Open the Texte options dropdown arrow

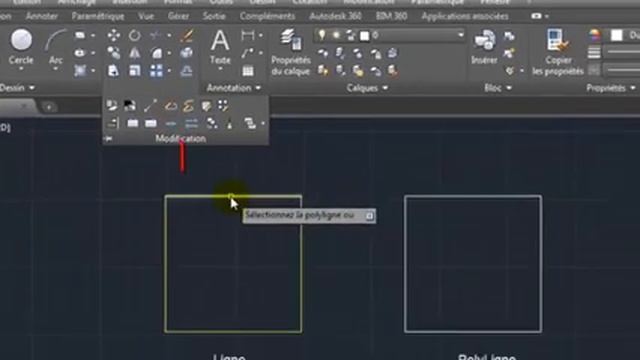click(220, 69)
